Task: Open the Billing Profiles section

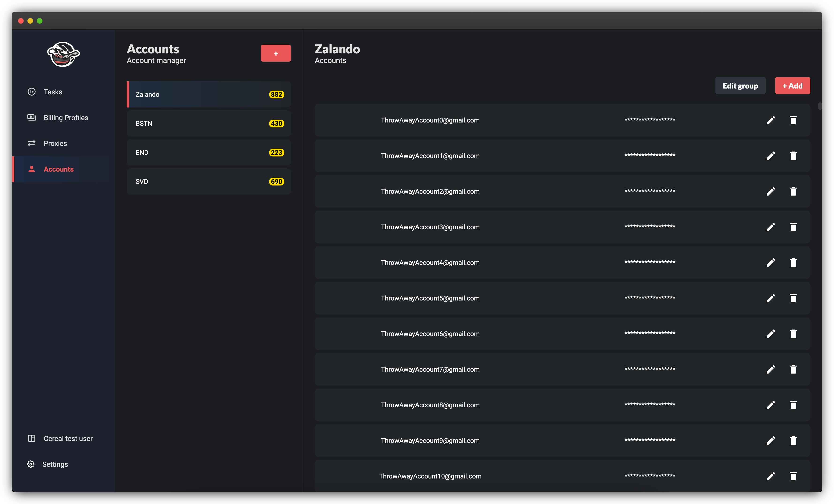Action: pos(66,118)
